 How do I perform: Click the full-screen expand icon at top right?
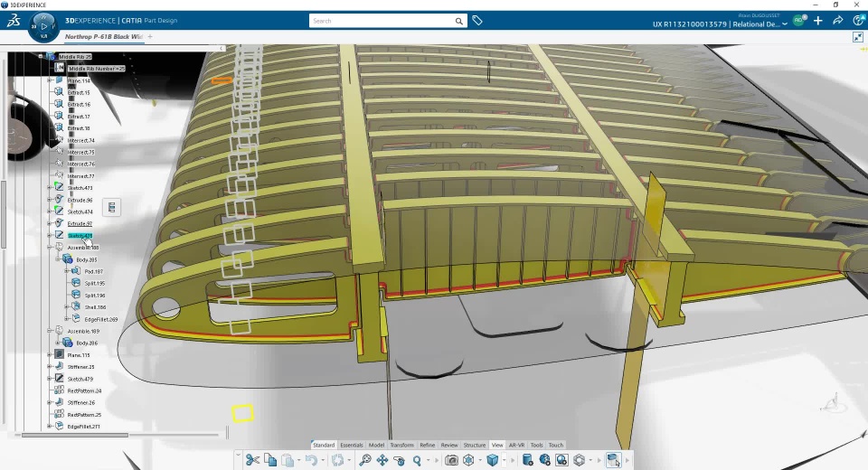click(858, 37)
